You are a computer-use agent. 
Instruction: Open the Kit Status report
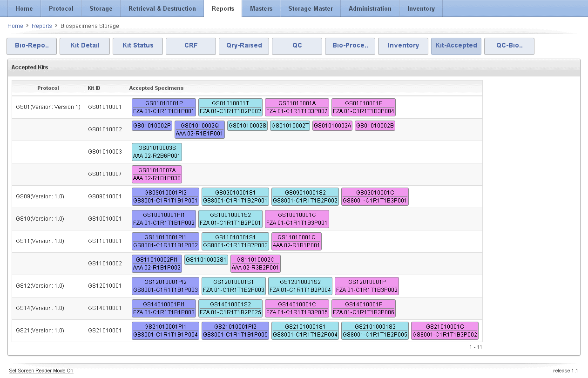(138, 46)
